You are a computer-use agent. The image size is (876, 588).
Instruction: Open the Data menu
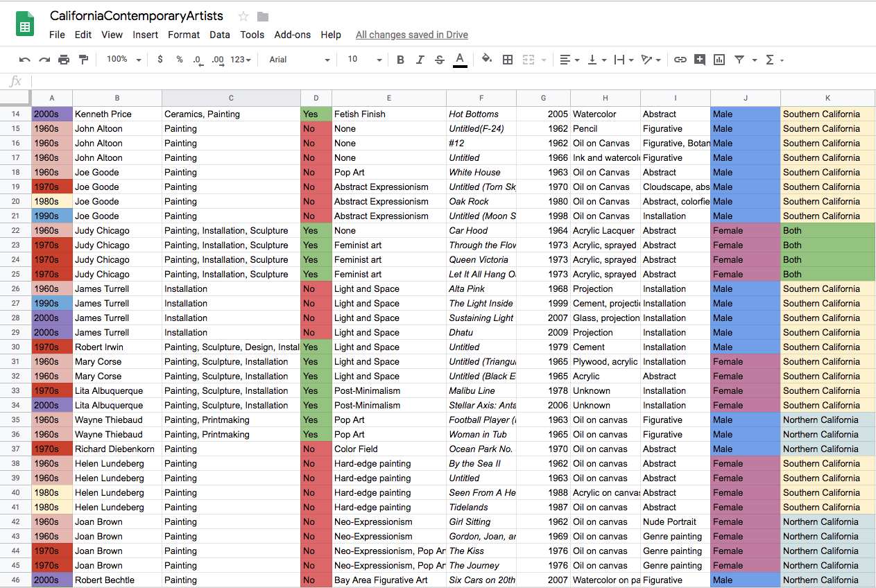coord(220,35)
